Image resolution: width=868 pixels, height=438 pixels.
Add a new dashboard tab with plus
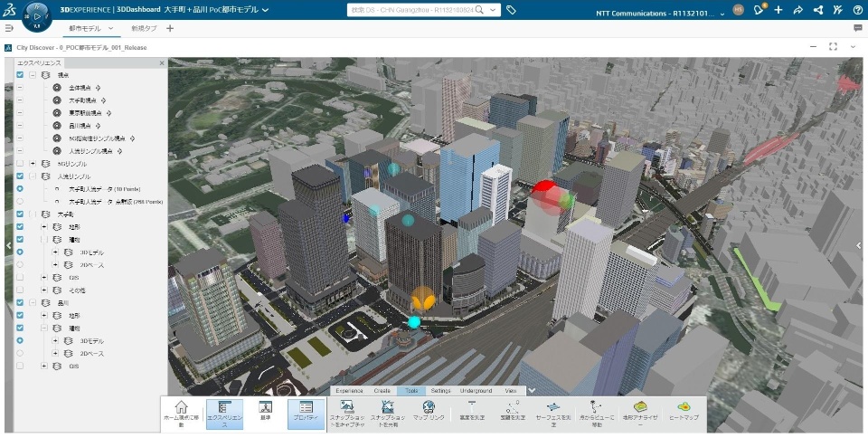(x=170, y=28)
